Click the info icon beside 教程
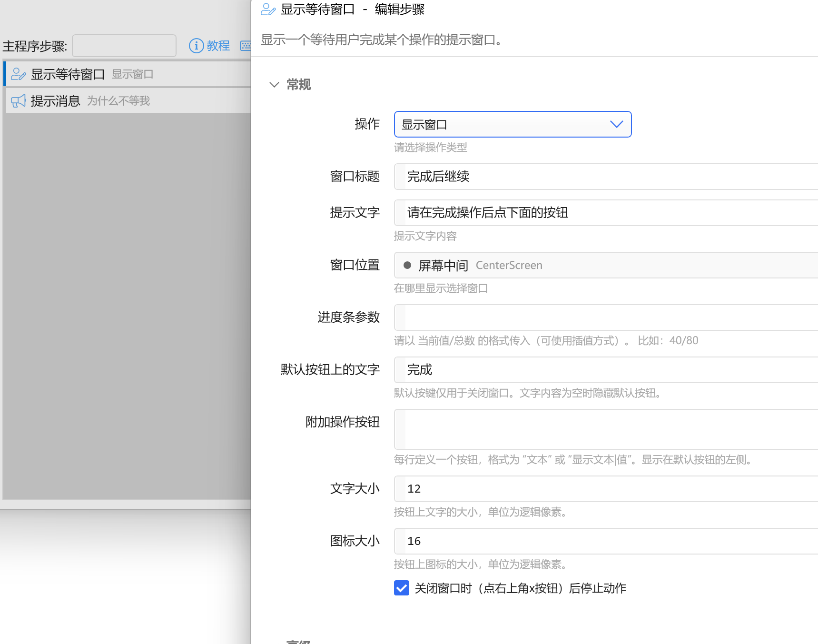Screen dimensions: 818x644 pos(196,46)
